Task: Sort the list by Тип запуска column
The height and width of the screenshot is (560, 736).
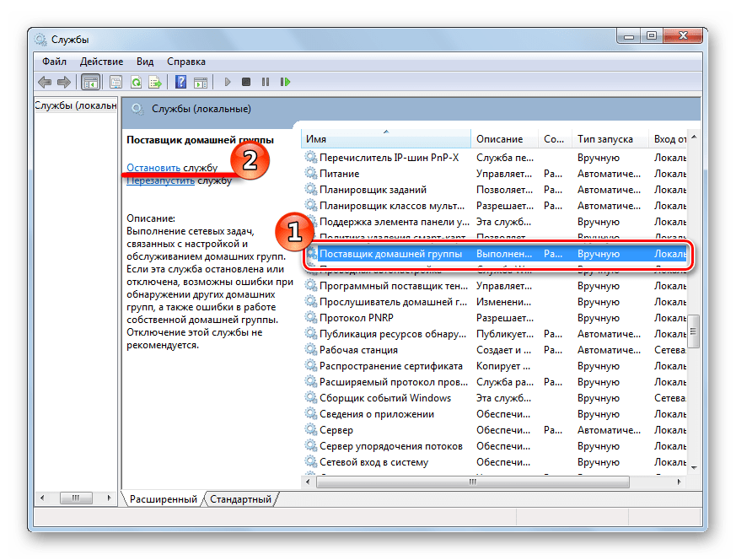Action: [x=604, y=139]
